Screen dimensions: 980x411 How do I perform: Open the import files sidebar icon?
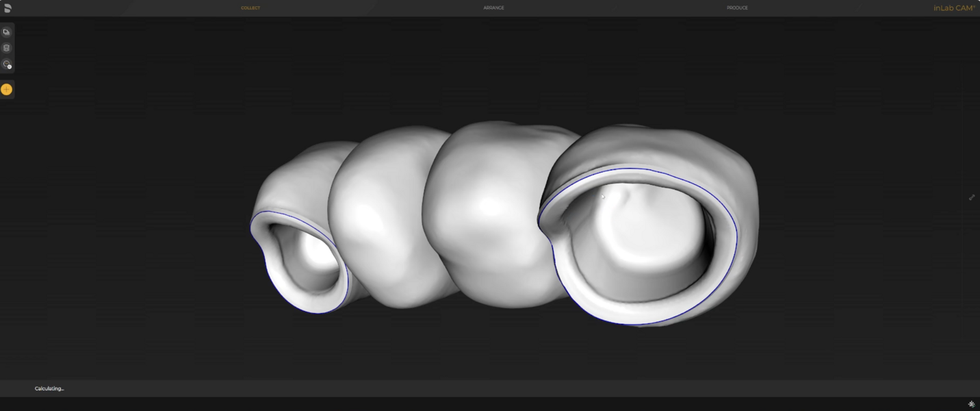click(7, 32)
